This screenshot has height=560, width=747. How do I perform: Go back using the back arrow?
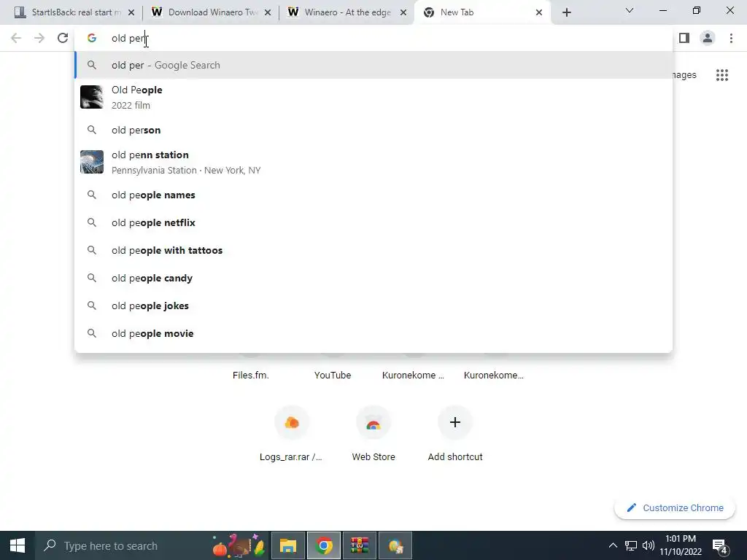pyautogui.click(x=16, y=38)
